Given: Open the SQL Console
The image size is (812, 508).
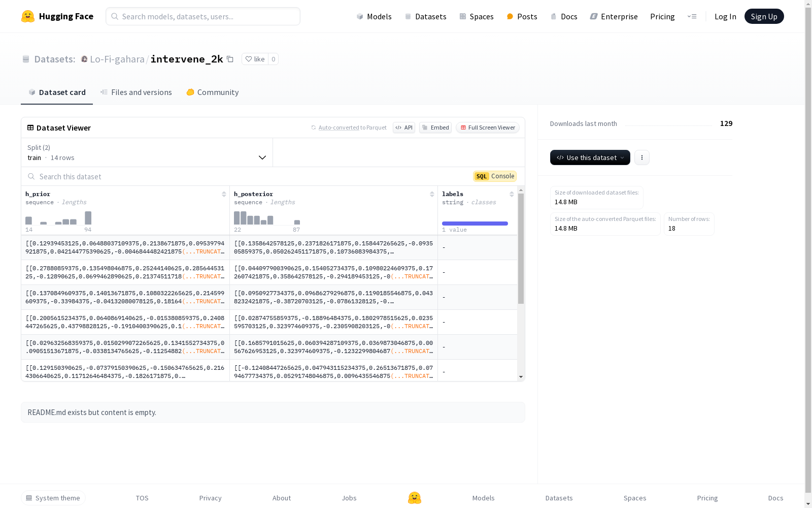Looking at the screenshot, I should click(x=495, y=176).
